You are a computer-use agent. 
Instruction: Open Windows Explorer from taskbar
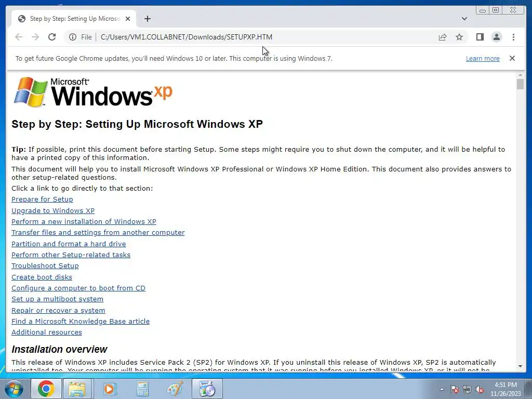coord(77,389)
